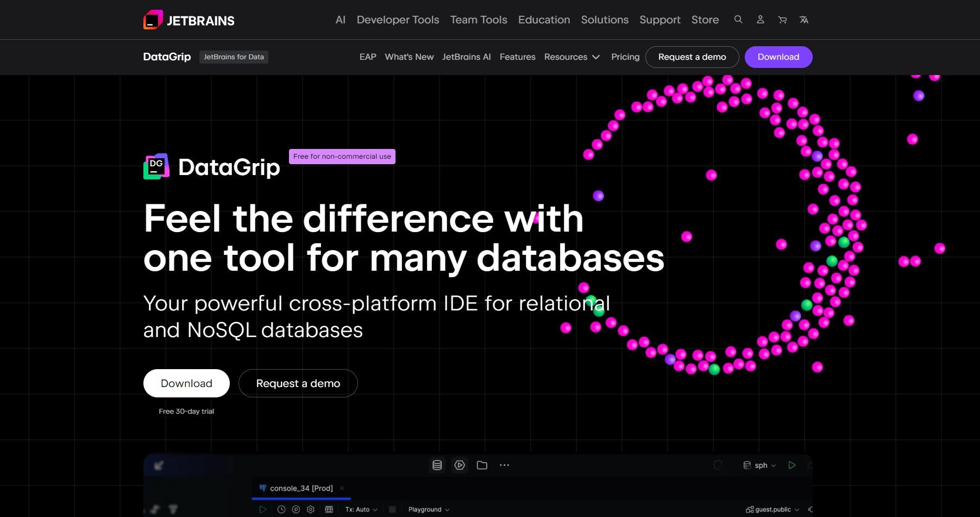Click the language translation icon
980x517 pixels.
pos(804,20)
